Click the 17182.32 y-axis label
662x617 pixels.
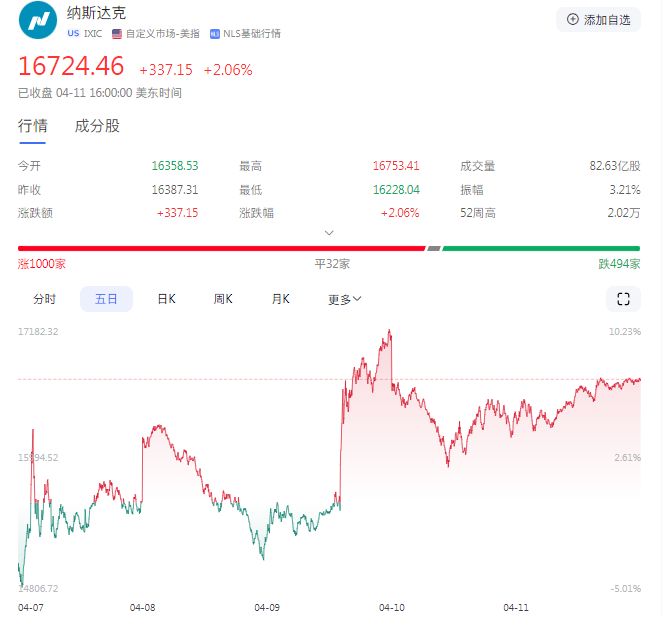[38, 332]
